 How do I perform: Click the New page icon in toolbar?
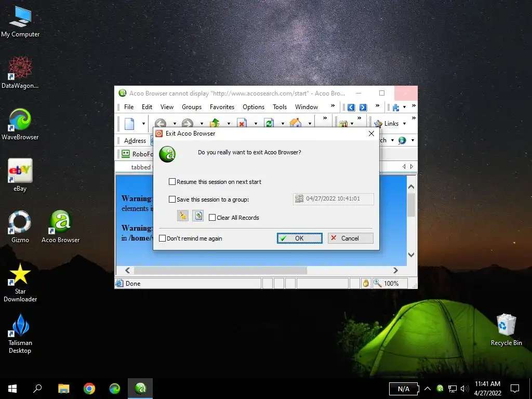[x=129, y=124]
